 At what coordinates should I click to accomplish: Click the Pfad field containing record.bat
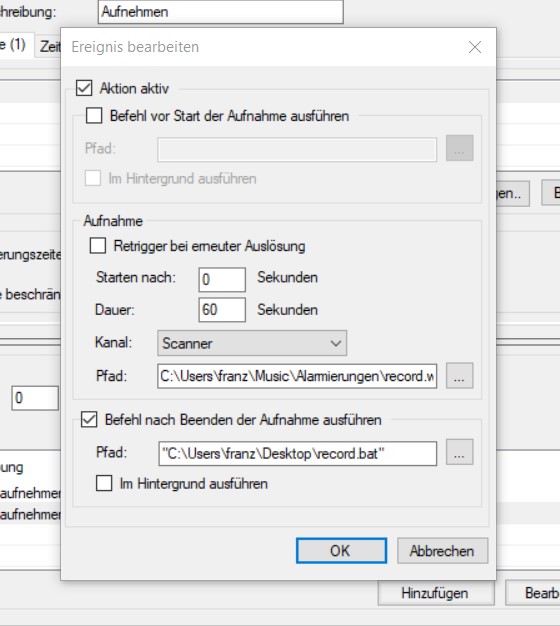[x=297, y=454]
